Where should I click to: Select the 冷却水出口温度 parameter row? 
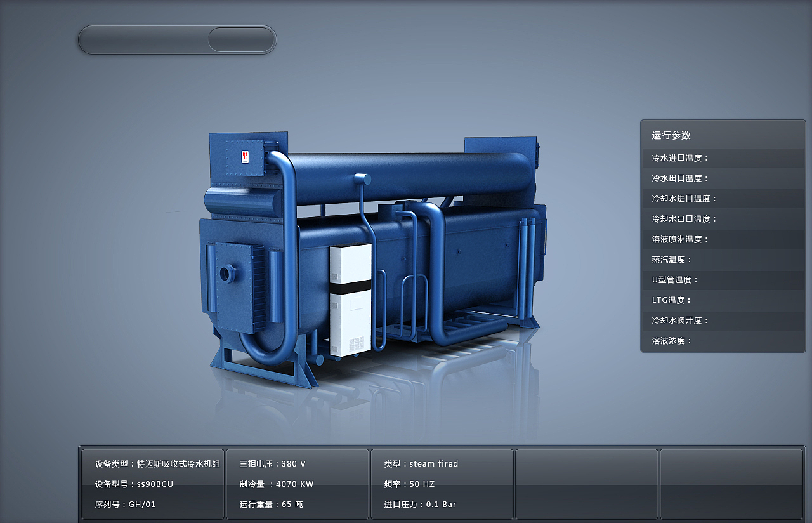[723, 219]
